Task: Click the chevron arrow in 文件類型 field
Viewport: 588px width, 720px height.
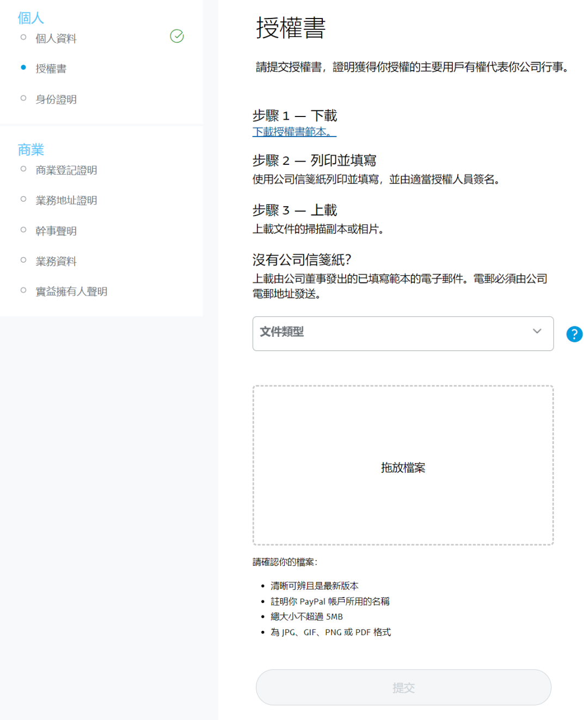Action: tap(537, 331)
